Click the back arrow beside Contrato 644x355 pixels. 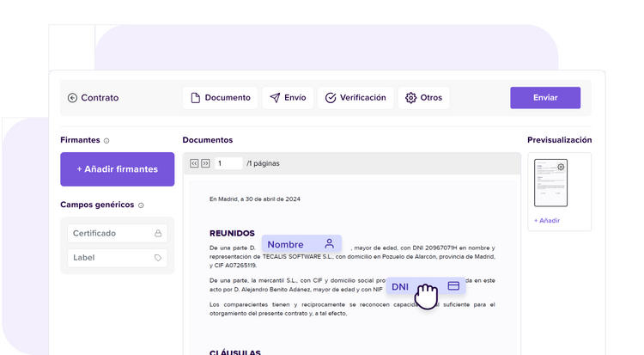point(72,98)
